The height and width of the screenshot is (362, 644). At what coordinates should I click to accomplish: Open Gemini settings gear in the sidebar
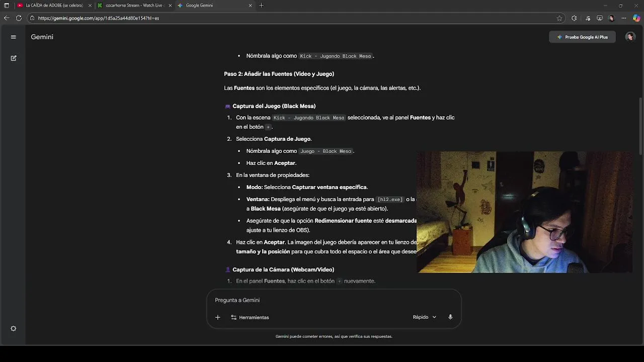[14, 328]
